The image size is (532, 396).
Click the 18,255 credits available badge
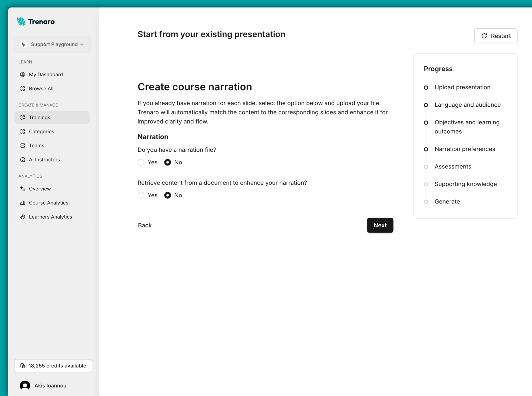point(53,366)
